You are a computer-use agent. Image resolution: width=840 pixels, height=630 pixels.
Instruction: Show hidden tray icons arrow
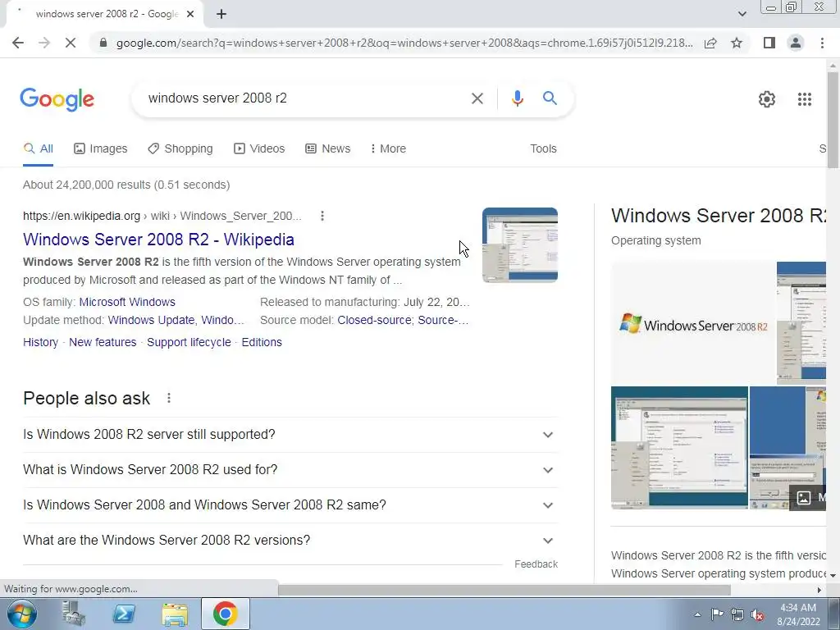(697, 614)
